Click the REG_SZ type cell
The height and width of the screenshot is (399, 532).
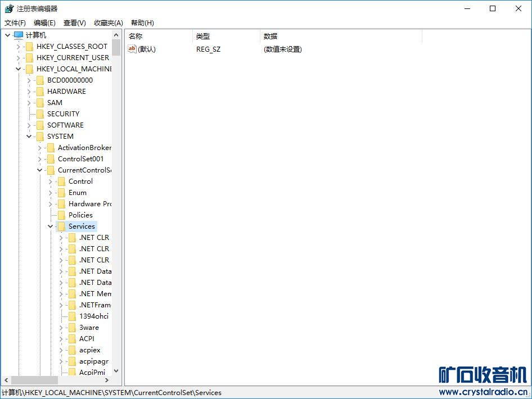[208, 49]
